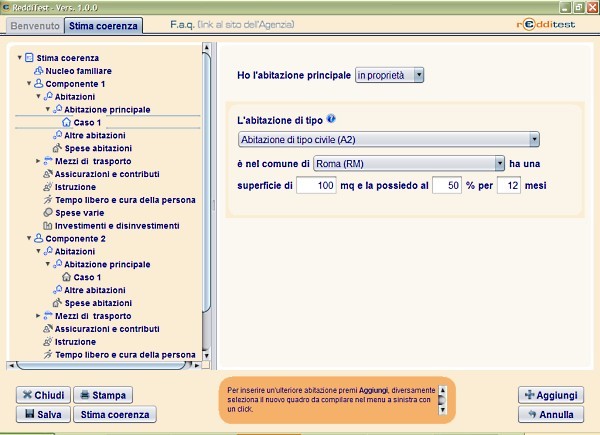Image resolution: width=600 pixels, height=435 pixels.
Task: Click Componente 2's Assicurazioni e contributi icon
Action: point(48,329)
